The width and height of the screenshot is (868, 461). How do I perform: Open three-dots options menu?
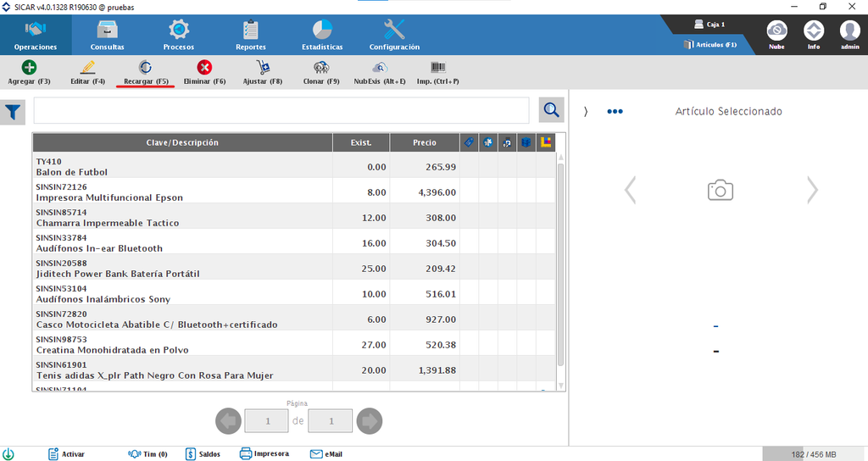click(x=615, y=111)
